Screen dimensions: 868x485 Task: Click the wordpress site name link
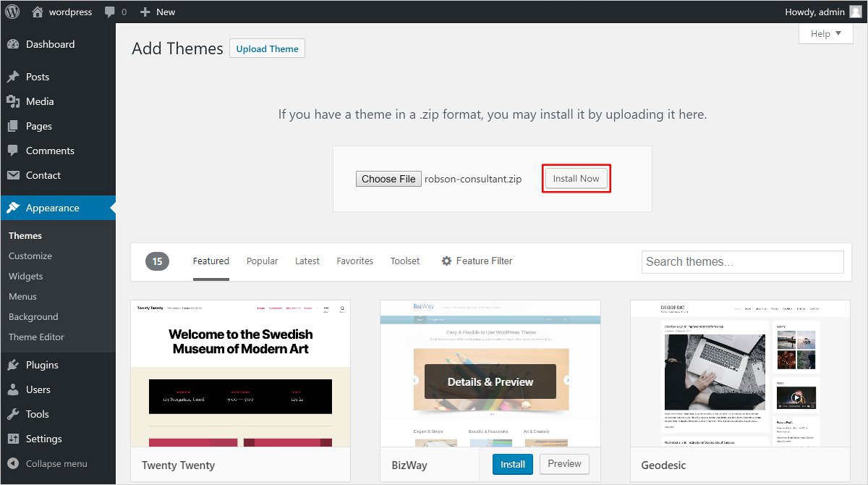[70, 12]
